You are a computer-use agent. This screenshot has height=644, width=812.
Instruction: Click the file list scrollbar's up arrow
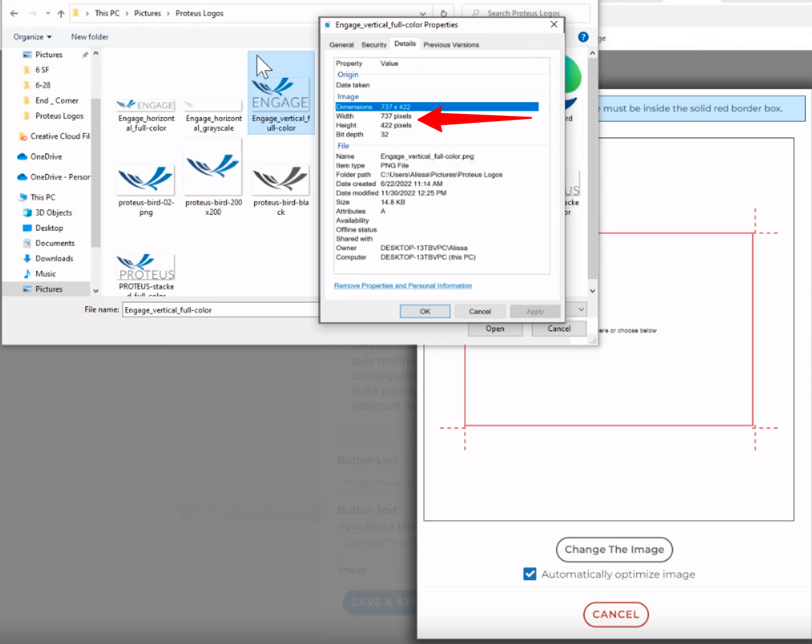click(592, 54)
